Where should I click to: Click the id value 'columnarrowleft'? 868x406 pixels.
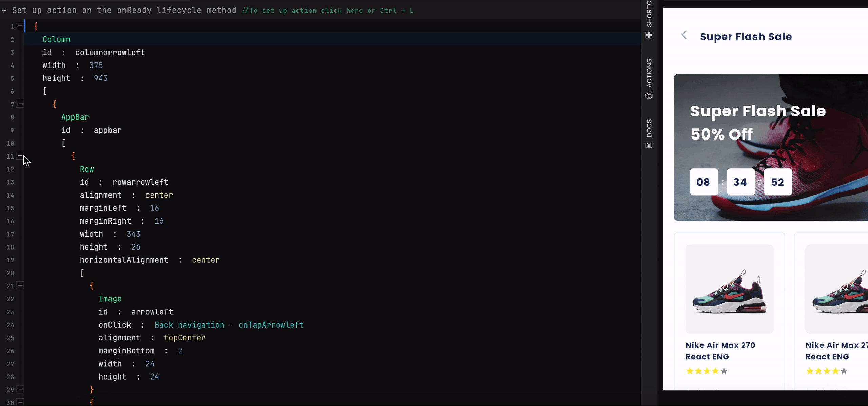tap(110, 52)
